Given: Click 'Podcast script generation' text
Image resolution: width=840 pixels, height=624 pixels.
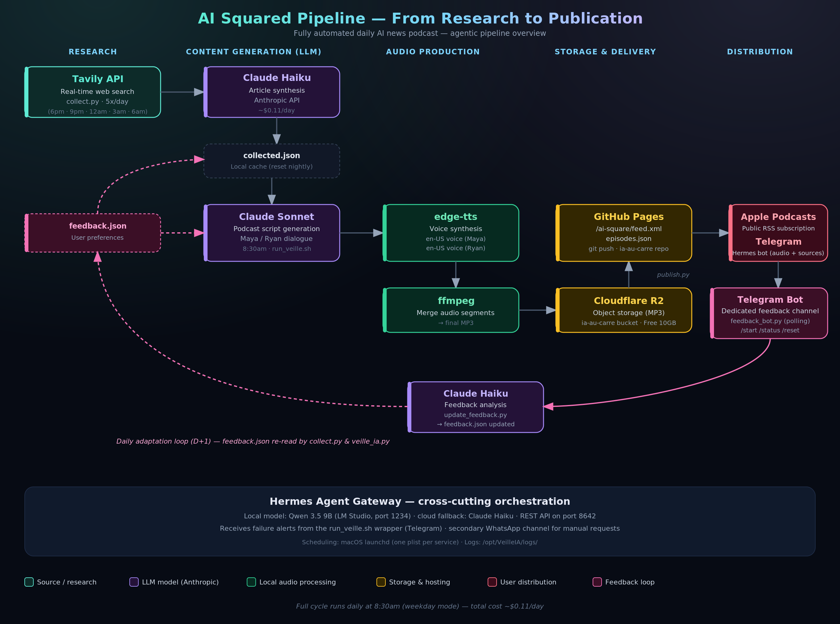Looking at the screenshot, I should coord(276,229).
